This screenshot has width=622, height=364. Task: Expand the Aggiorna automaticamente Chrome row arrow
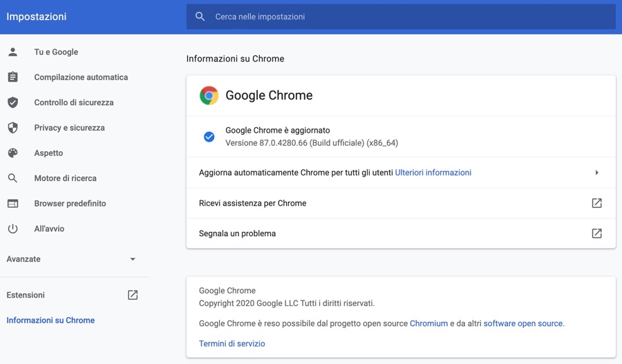(596, 173)
